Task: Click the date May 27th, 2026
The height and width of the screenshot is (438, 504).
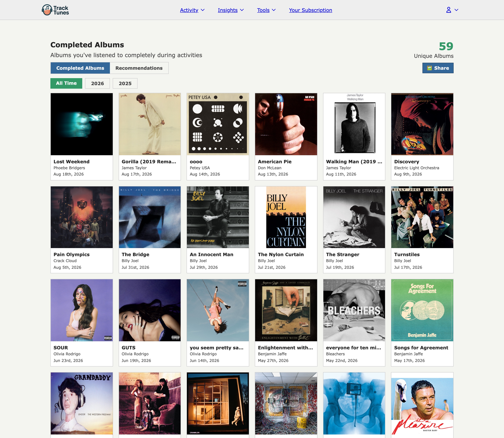Action: 273,361
